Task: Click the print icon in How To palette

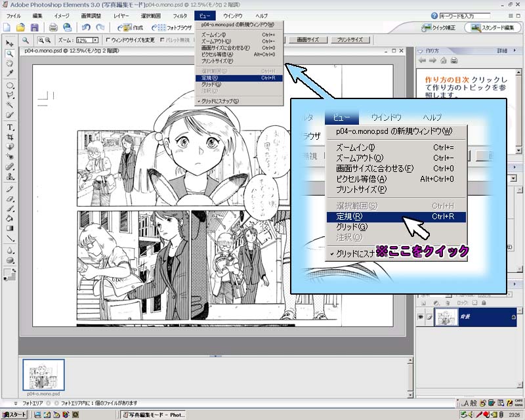Action: coord(454,60)
